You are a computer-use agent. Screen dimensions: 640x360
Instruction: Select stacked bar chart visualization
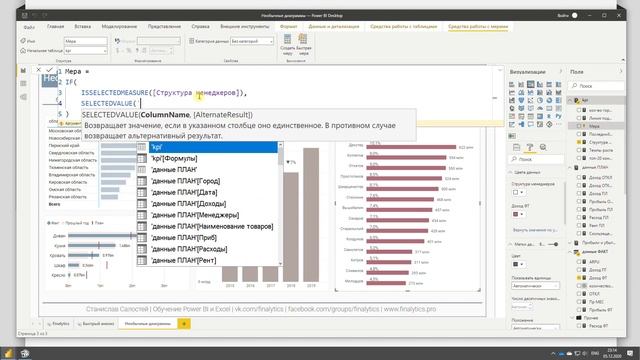coord(512,84)
